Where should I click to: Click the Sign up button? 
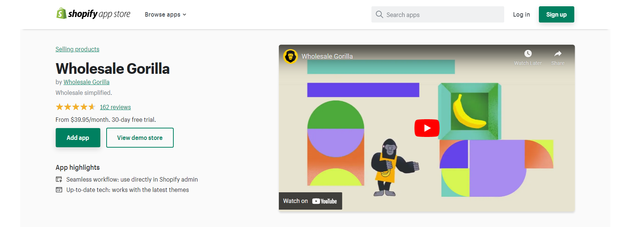(556, 14)
